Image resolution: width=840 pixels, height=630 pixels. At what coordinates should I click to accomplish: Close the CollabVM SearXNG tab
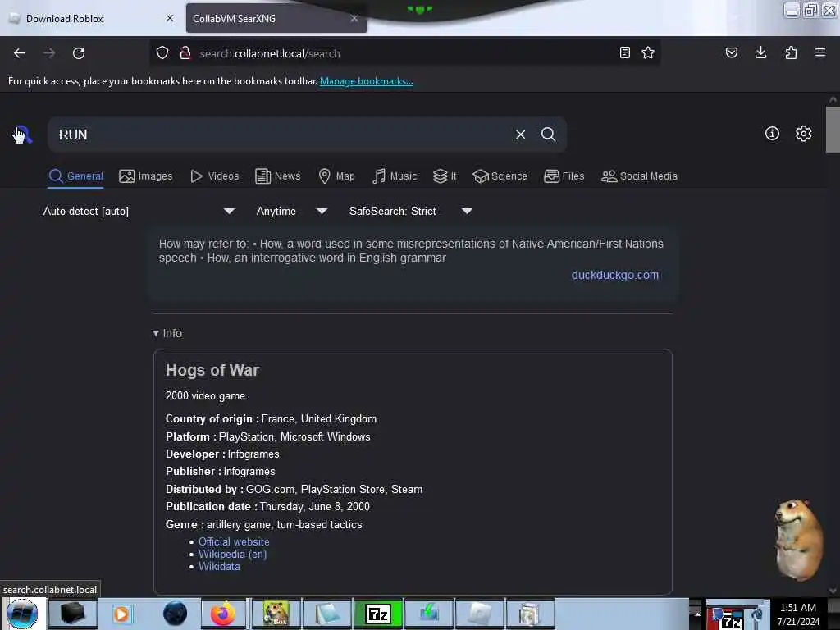coord(354,18)
